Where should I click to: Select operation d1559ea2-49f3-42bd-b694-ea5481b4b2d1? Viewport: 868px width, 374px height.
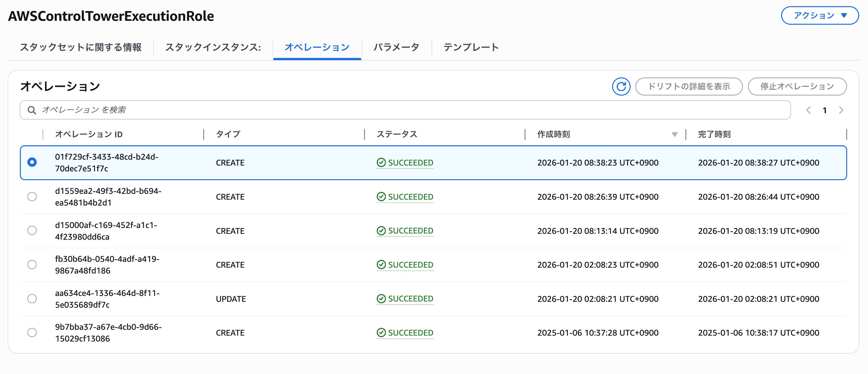point(32,197)
